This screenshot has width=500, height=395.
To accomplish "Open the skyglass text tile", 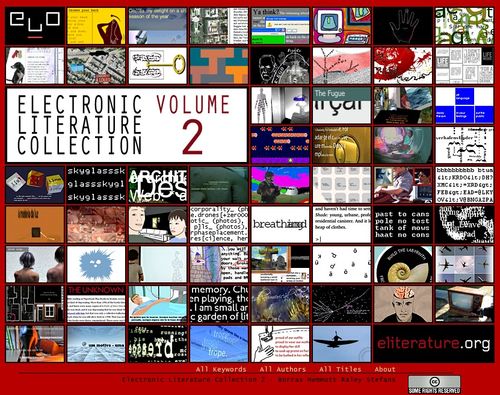I will pos(96,185).
